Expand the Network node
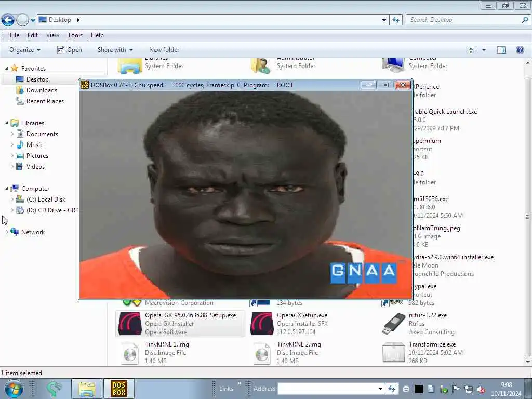This screenshot has height=399, width=532. [x=7, y=232]
